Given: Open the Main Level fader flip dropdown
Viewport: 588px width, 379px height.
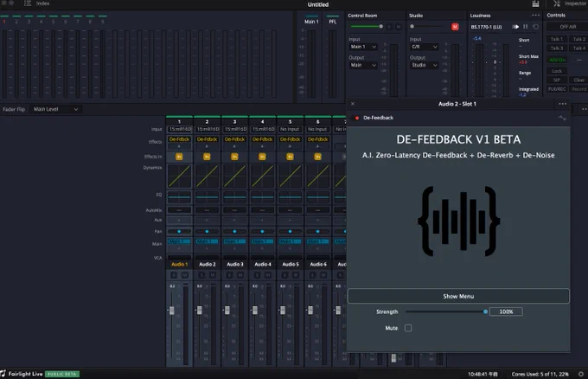Looking at the screenshot, I should (55, 109).
